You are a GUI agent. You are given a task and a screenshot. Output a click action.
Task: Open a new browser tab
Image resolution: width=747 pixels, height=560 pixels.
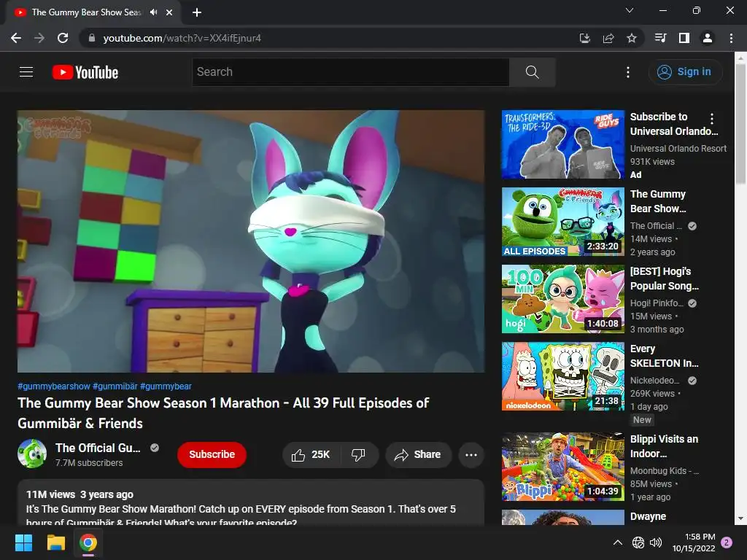point(197,12)
